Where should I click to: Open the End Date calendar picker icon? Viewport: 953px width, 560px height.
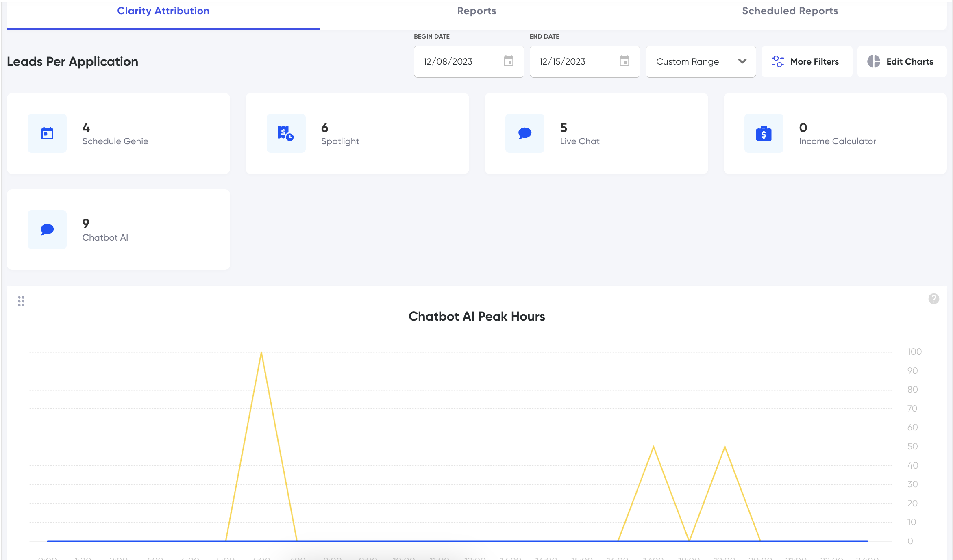624,61
